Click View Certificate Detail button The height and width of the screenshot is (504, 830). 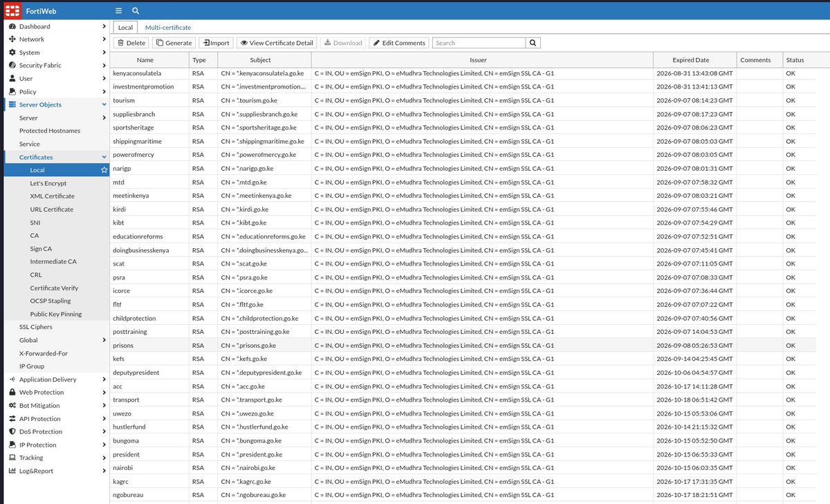coord(277,43)
